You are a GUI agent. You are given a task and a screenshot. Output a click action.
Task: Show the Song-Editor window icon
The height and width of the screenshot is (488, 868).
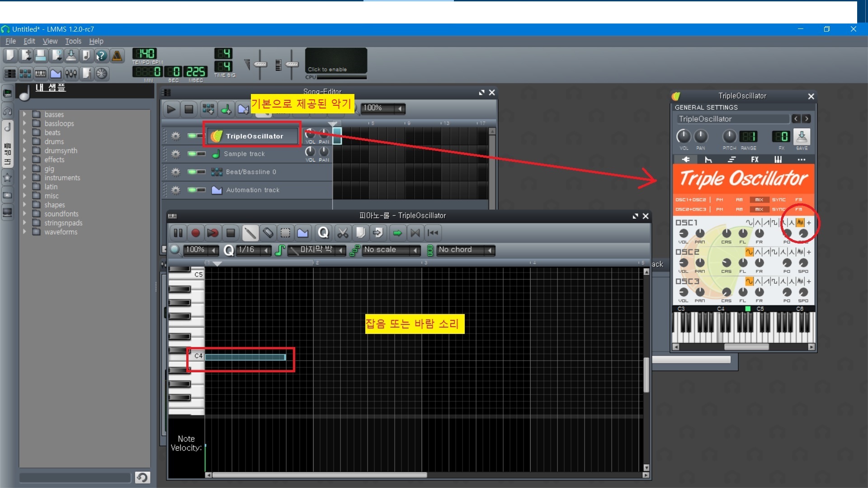tap(10, 73)
